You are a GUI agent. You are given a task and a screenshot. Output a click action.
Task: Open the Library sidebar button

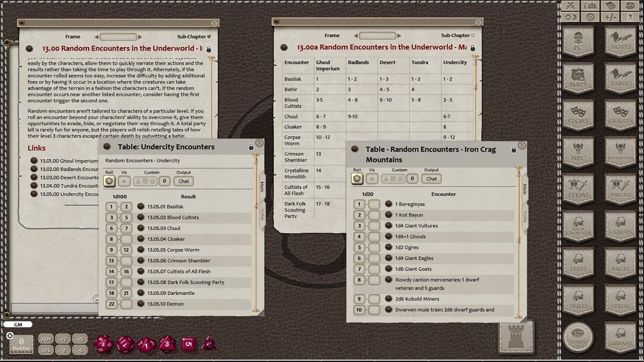(x=620, y=337)
